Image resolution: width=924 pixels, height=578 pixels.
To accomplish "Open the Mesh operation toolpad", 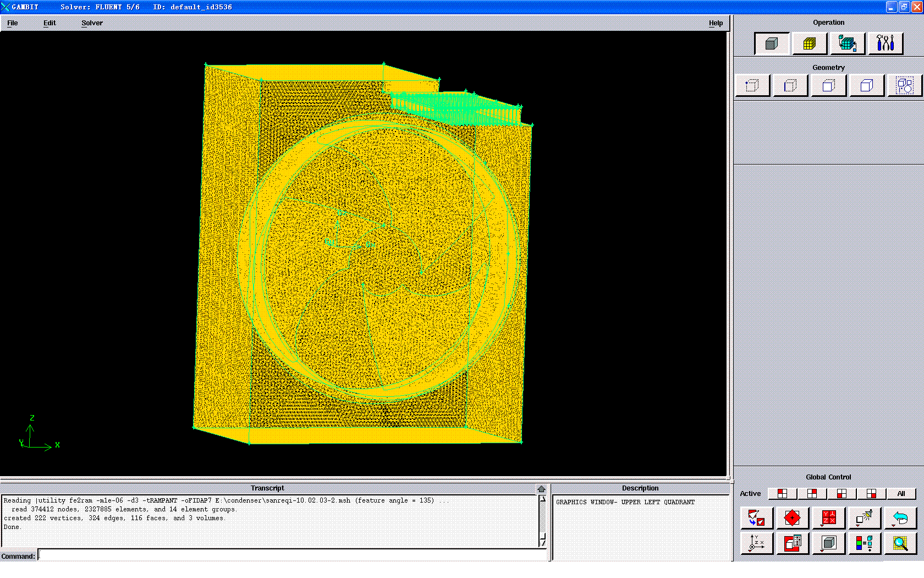I will tap(809, 44).
